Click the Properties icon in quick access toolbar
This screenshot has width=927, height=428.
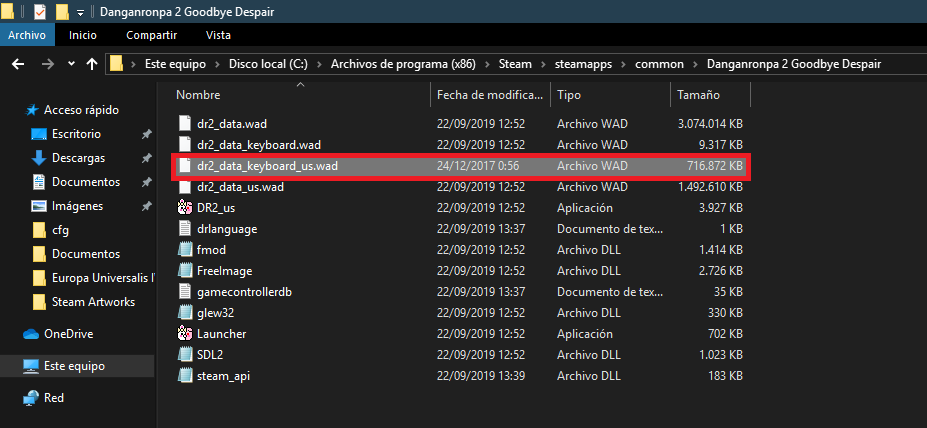(x=39, y=12)
